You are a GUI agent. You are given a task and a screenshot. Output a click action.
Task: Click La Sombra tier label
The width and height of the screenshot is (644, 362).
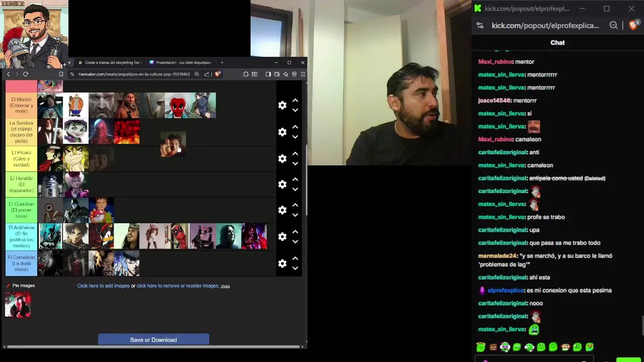[21, 132]
